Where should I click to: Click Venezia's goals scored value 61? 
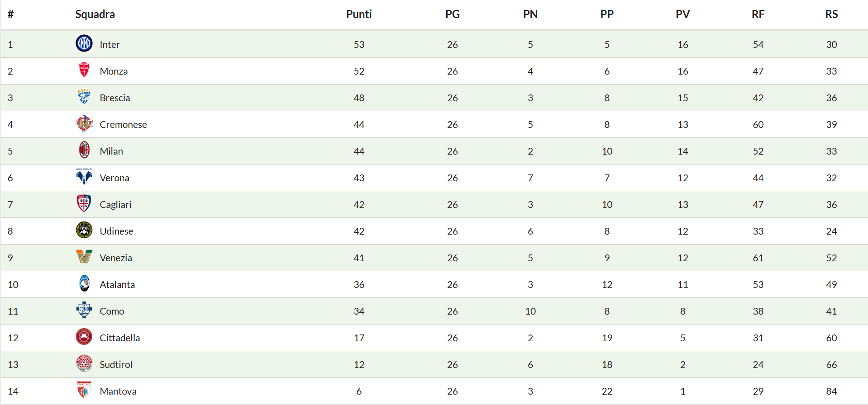758,258
